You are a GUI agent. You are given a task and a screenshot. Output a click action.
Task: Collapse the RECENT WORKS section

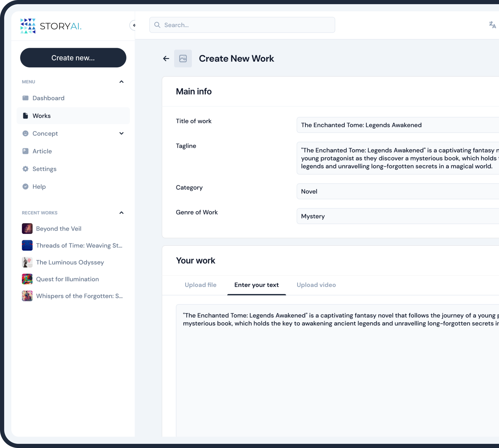coord(121,213)
